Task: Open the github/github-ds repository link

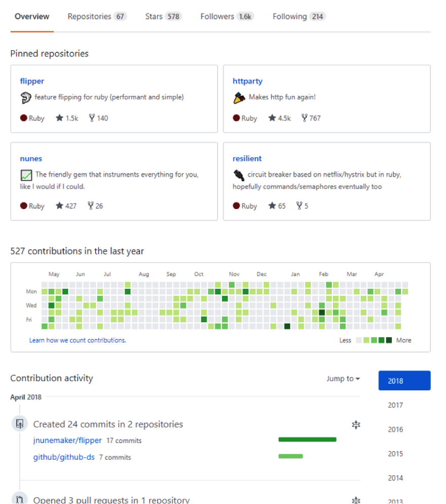Action: click(x=64, y=457)
